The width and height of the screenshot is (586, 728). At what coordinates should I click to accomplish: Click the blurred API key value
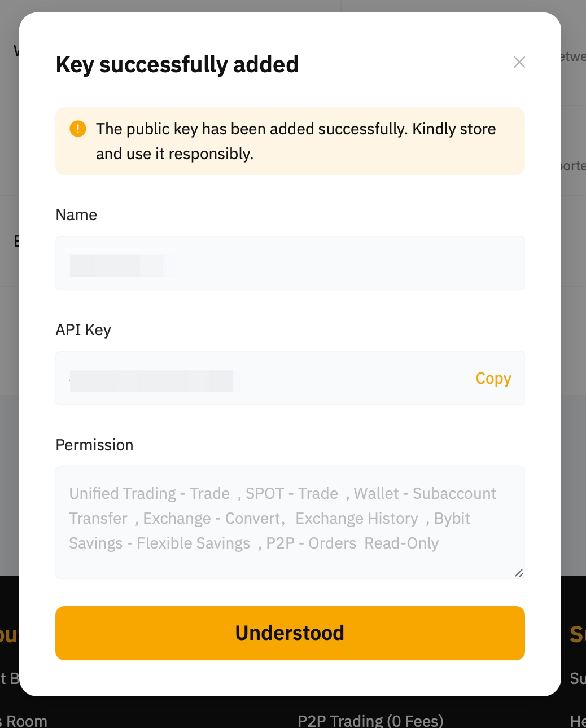[151, 380]
